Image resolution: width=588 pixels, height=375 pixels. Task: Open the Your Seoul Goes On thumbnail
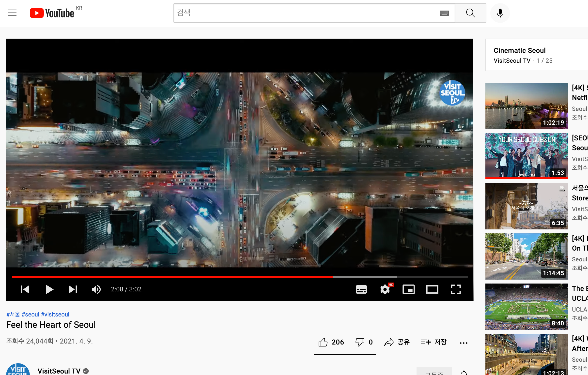coord(527,156)
